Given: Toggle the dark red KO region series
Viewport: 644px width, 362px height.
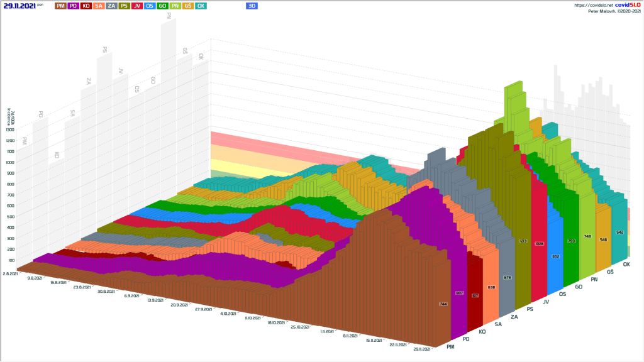Looking at the screenshot, I should [86, 6].
